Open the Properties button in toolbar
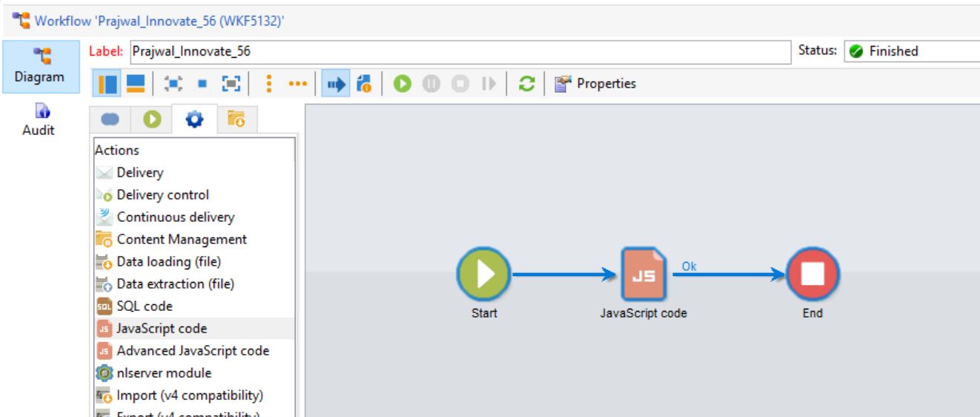Image resolution: width=980 pixels, height=417 pixels. (x=596, y=84)
